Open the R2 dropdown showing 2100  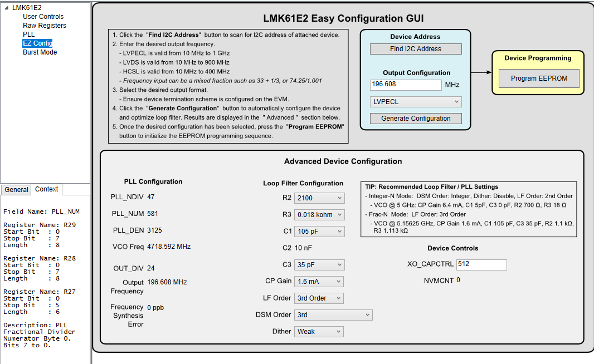[x=319, y=198]
